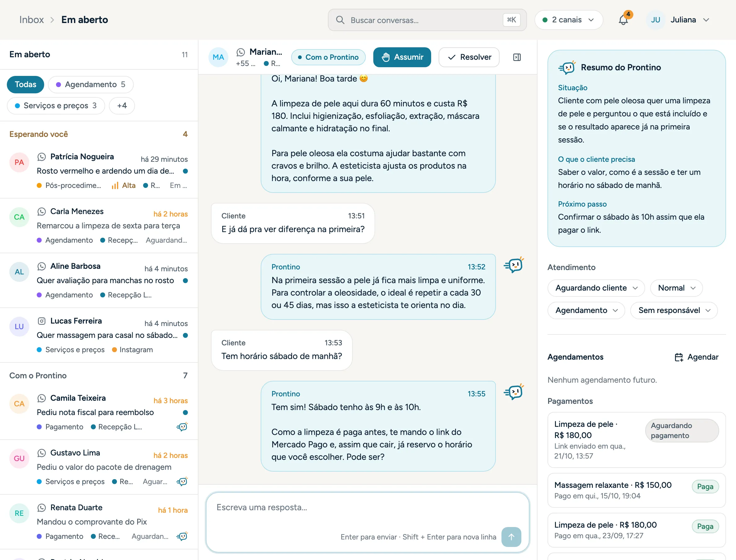Click the Buscar conversas search field

(x=427, y=20)
